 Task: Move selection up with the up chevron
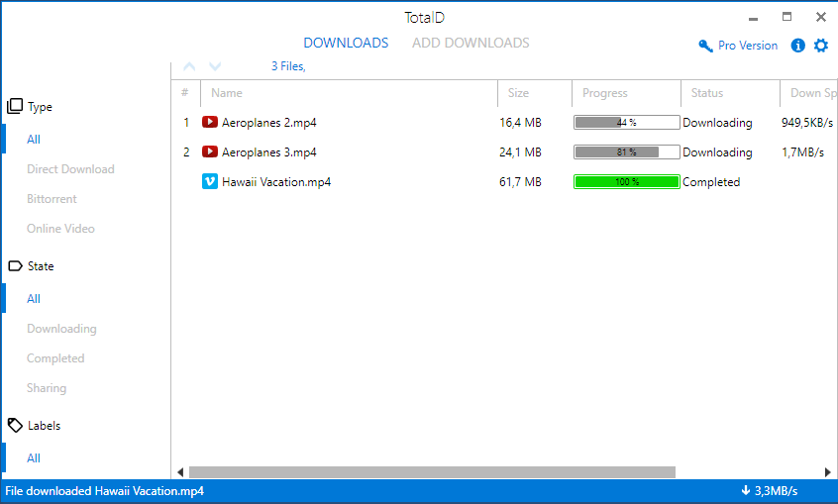tap(189, 66)
